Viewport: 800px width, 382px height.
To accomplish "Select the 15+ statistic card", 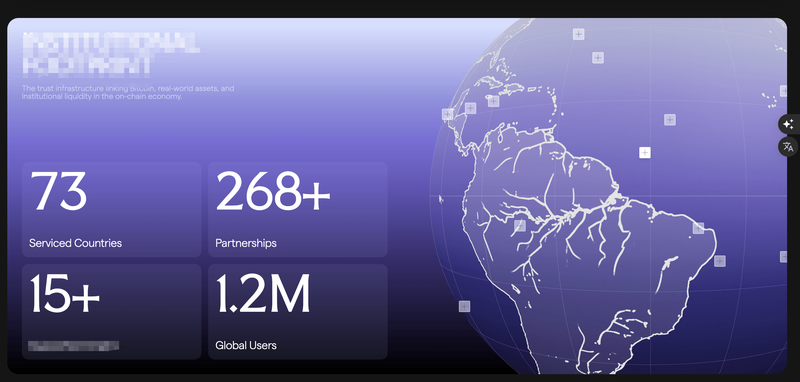I will point(111,312).
